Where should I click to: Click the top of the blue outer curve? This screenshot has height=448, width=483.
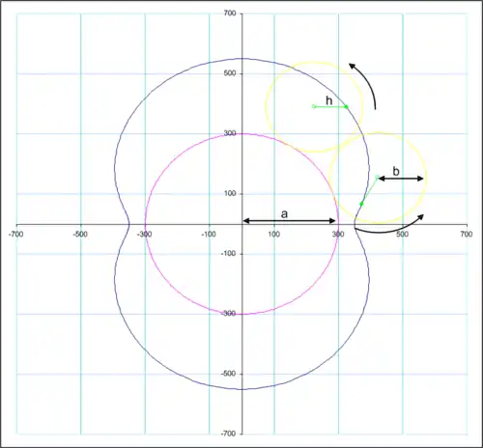(242, 59)
